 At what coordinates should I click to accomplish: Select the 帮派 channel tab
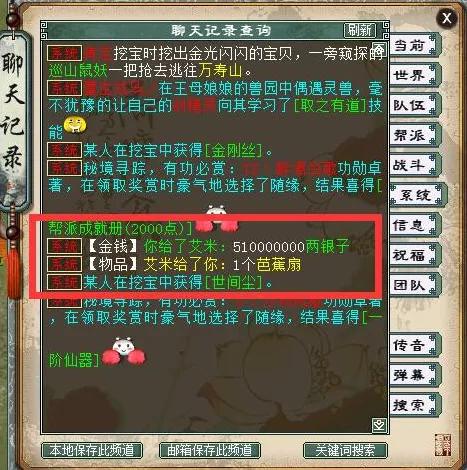coord(413,135)
